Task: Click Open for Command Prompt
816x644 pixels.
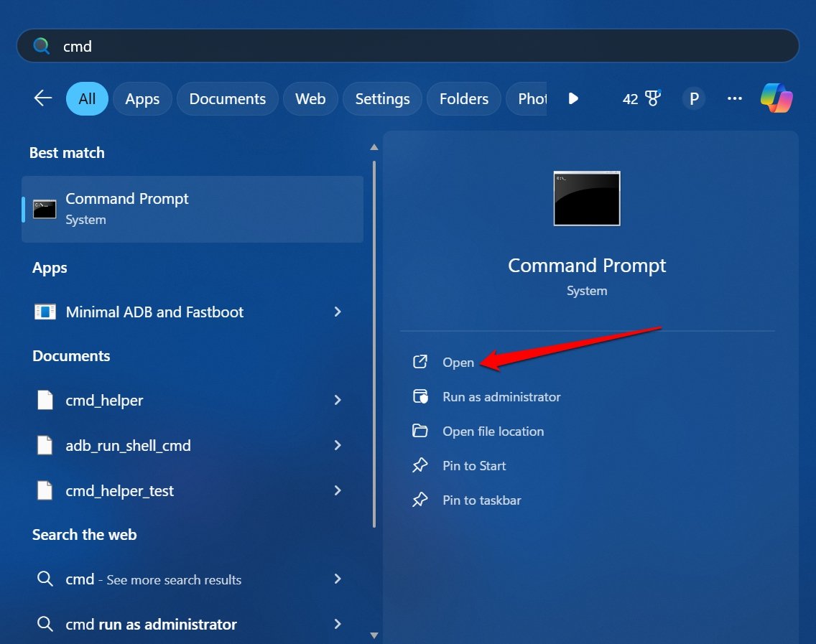Action: point(458,362)
